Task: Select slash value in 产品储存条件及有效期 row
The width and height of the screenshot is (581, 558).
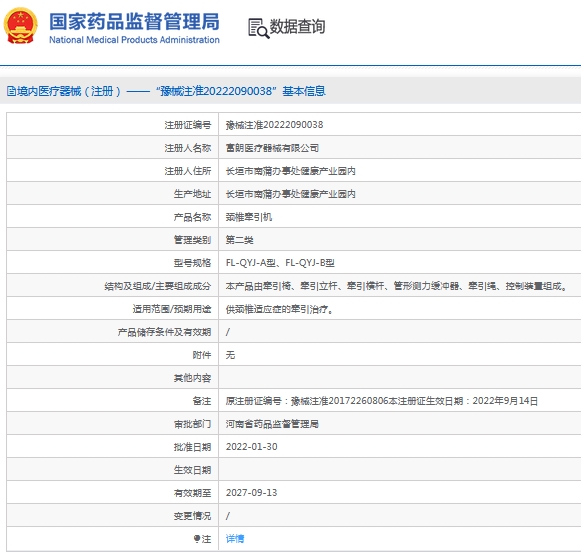Action: pos(228,332)
